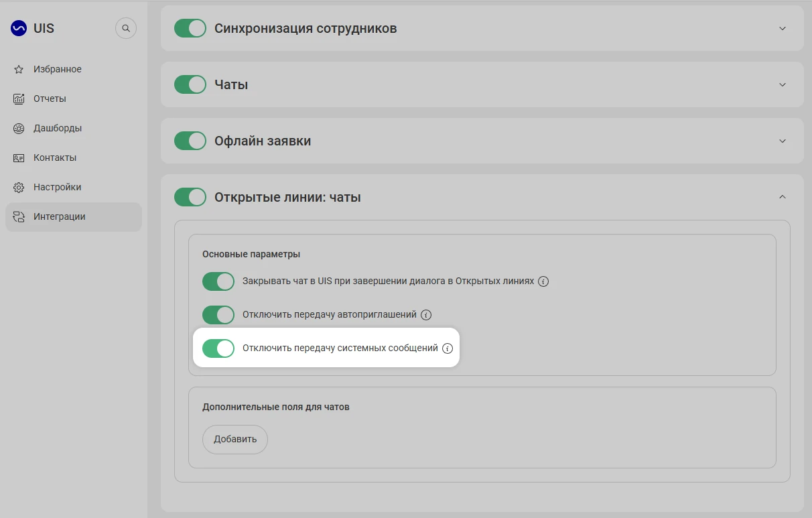Viewport: 812px width, 518px height.
Task: Show info icon for Закрывать чат в UIS
Action: (x=543, y=281)
